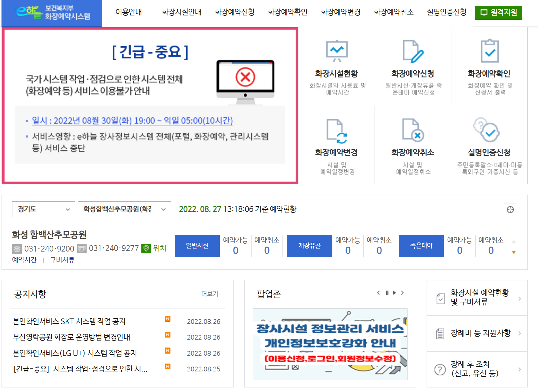Open the 화성함백산추모공원 facility dropdown

coord(124,209)
